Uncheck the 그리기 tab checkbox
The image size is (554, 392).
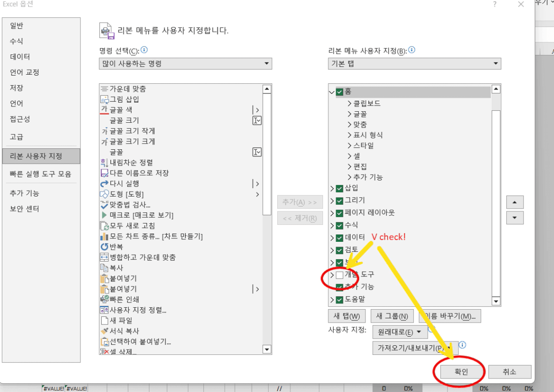339,201
